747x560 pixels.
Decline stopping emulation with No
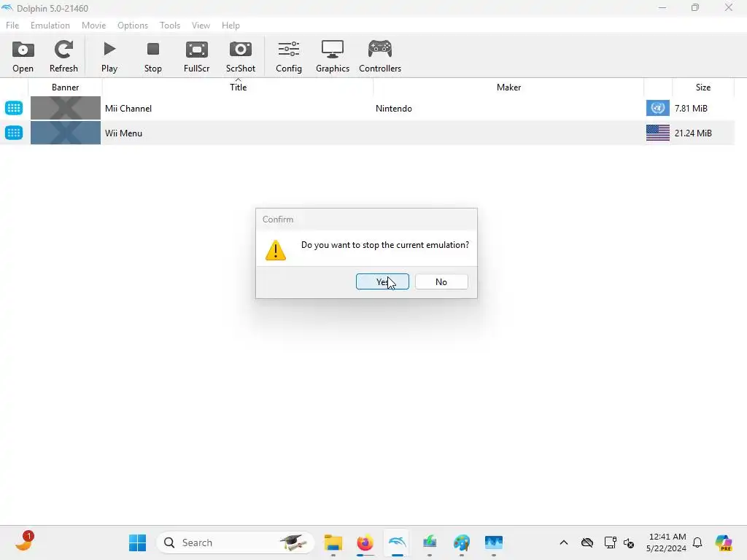click(x=441, y=282)
